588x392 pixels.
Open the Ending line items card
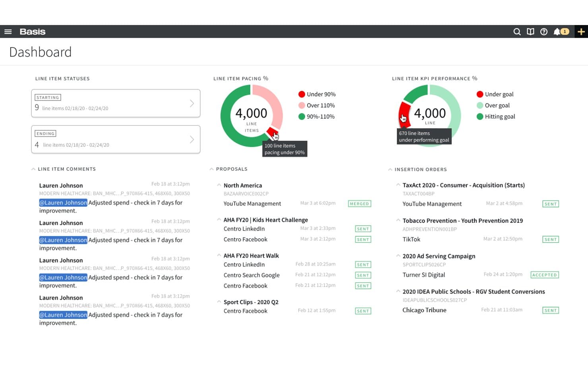click(116, 139)
